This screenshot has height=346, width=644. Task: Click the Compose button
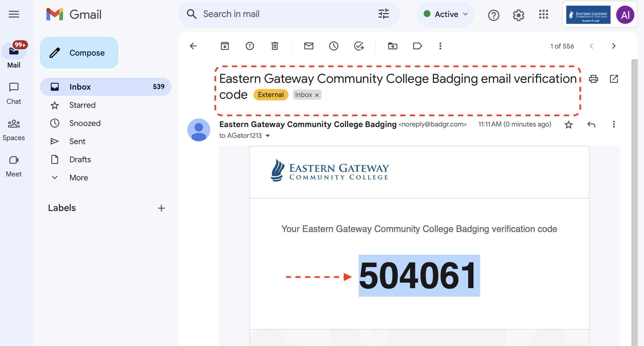[79, 53]
